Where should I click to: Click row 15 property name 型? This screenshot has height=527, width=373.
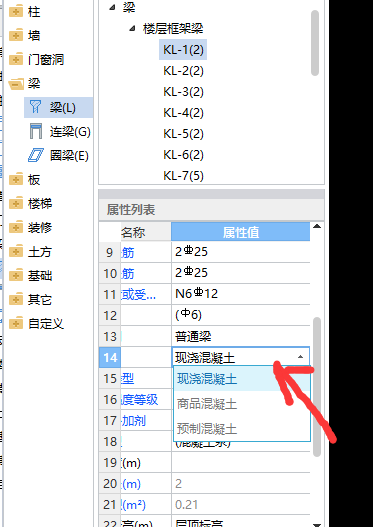coord(128,379)
